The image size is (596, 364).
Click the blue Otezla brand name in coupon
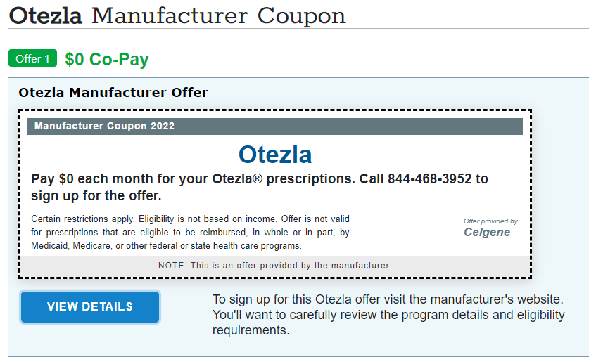click(275, 155)
